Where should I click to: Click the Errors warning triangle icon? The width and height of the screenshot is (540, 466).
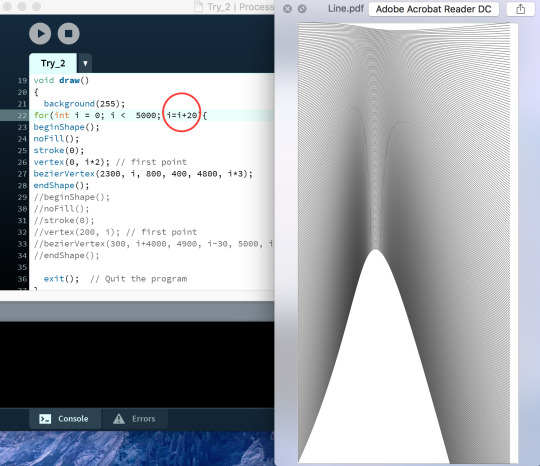(119, 418)
